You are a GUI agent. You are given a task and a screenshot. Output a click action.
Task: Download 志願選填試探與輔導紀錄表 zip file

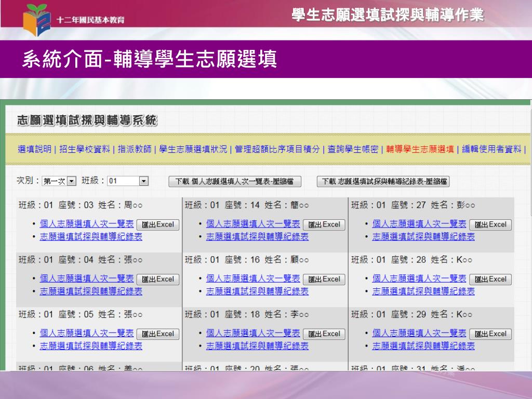tap(383, 181)
